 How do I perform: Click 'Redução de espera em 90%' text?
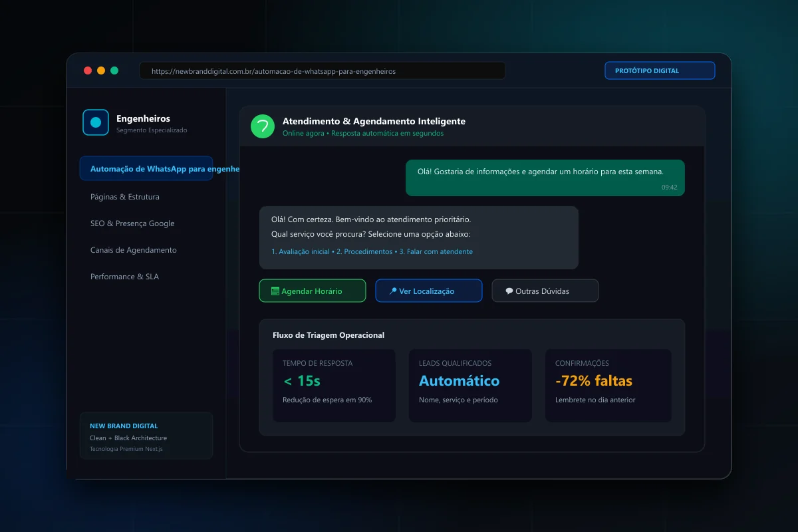pyautogui.click(x=327, y=400)
